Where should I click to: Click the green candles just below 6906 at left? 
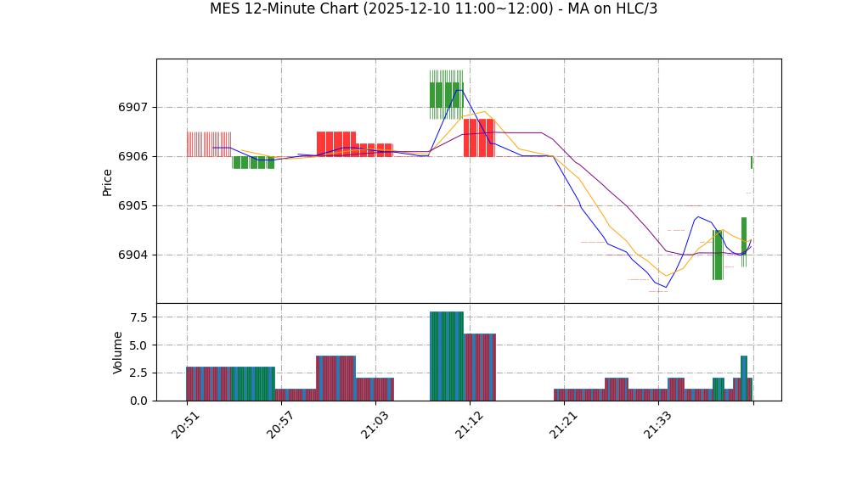tap(253, 162)
